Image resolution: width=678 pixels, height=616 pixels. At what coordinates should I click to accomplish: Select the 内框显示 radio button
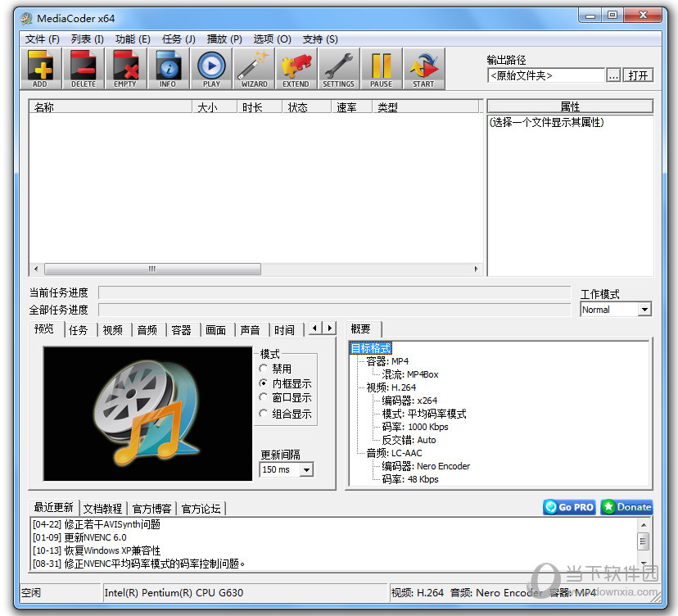tap(264, 383)
